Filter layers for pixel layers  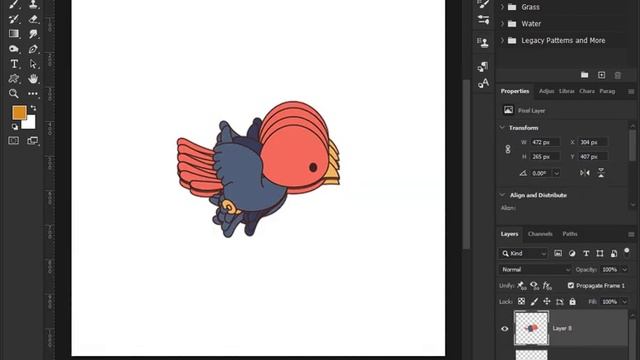[x=558, y=253]
